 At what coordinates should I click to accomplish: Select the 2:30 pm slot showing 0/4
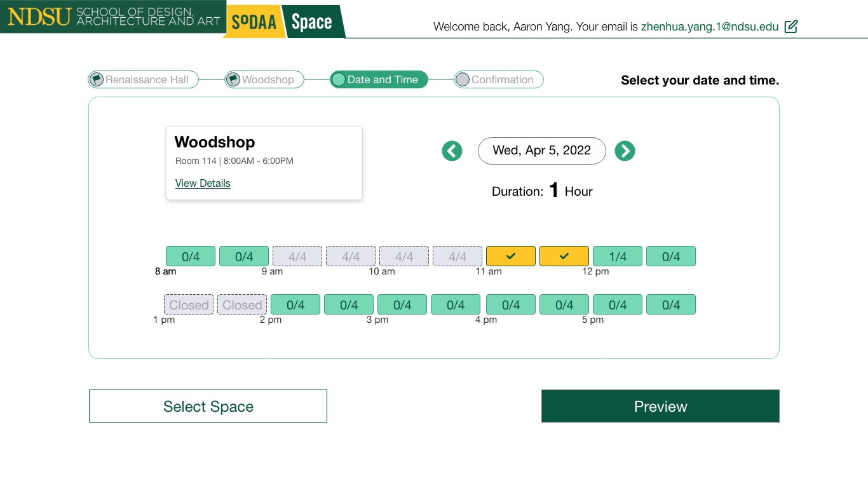pyautogui.click(x=349, y=304)
